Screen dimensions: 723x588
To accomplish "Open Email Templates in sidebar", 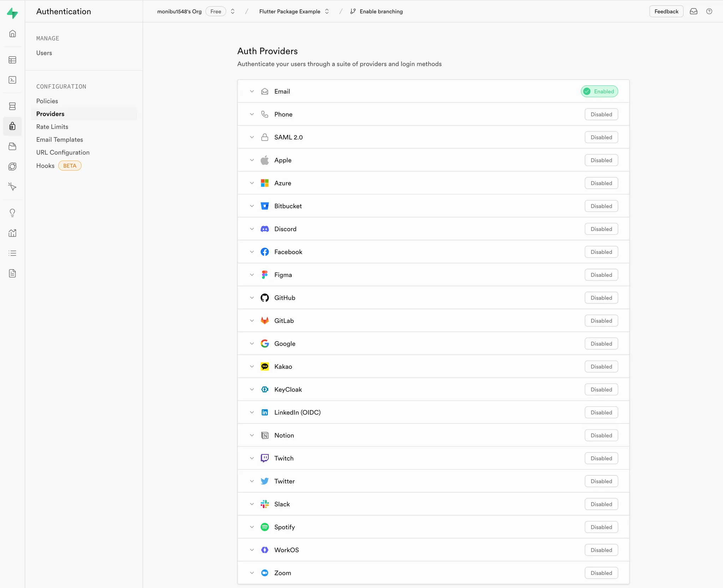I will pyautogui.click(x=60, y=139).
